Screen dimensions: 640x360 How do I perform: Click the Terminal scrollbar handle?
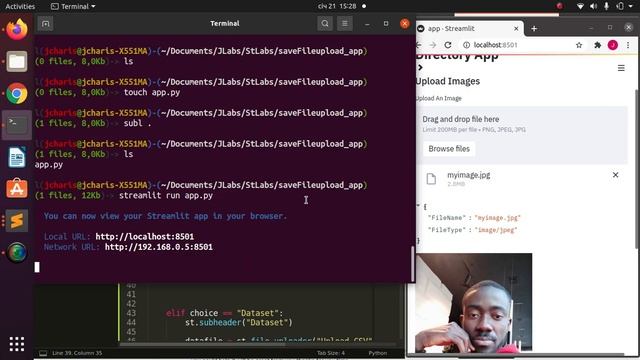pos(413,264)
